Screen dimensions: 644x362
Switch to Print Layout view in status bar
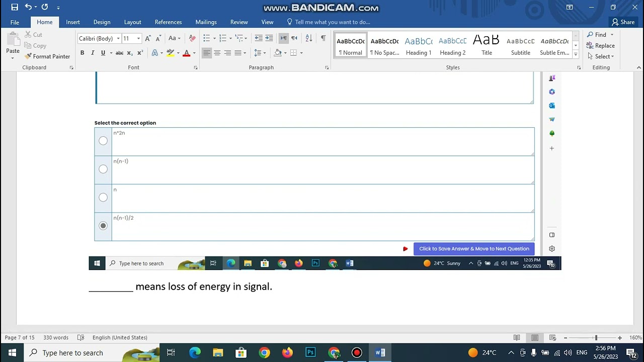click(x=535, y=337)
